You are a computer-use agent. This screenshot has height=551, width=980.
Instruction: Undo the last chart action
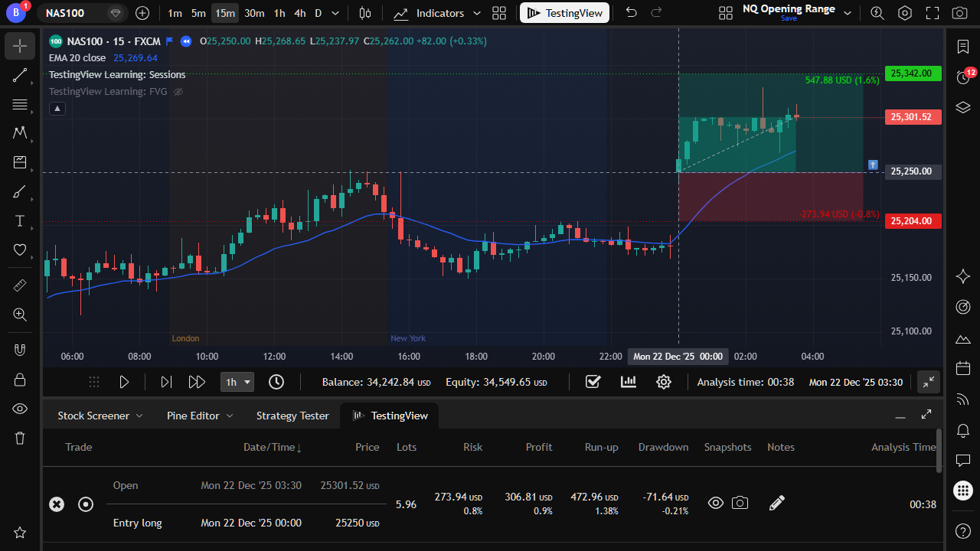click(x=631, y=13)
